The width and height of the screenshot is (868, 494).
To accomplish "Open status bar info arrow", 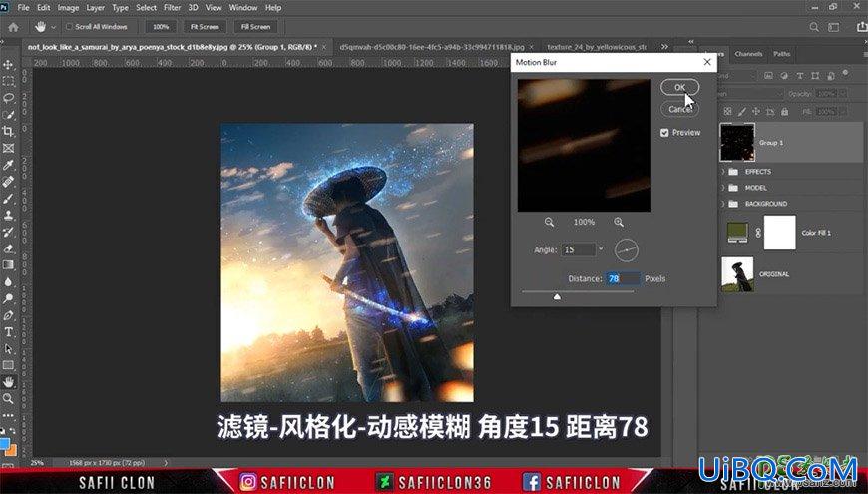I will click(x=166, y=462).
